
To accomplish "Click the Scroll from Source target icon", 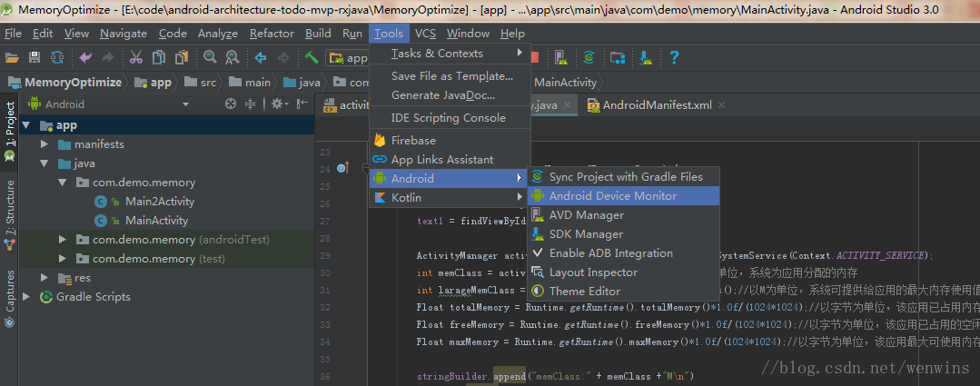I will coord(231,104).
